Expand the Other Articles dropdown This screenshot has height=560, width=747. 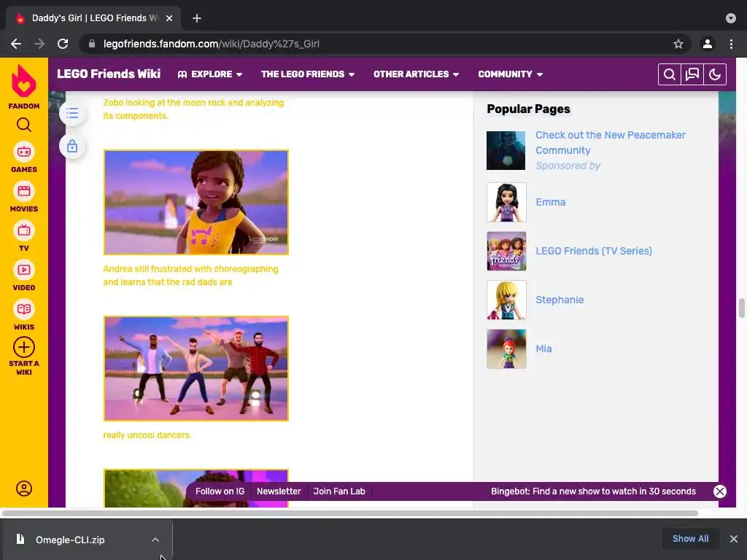click(416, 74)
